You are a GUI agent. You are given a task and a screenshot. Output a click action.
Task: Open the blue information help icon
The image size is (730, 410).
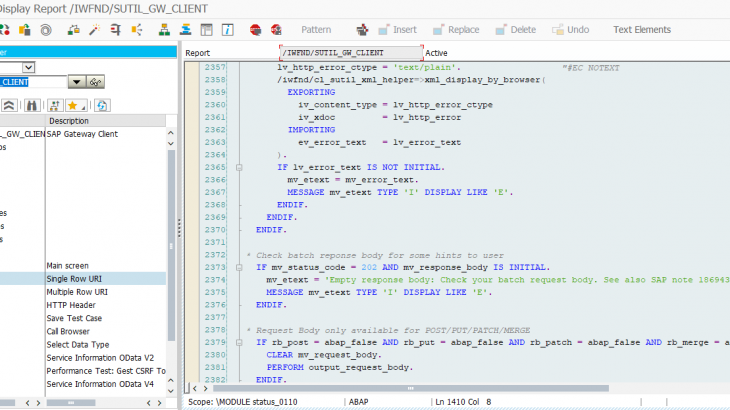[227, 30]
